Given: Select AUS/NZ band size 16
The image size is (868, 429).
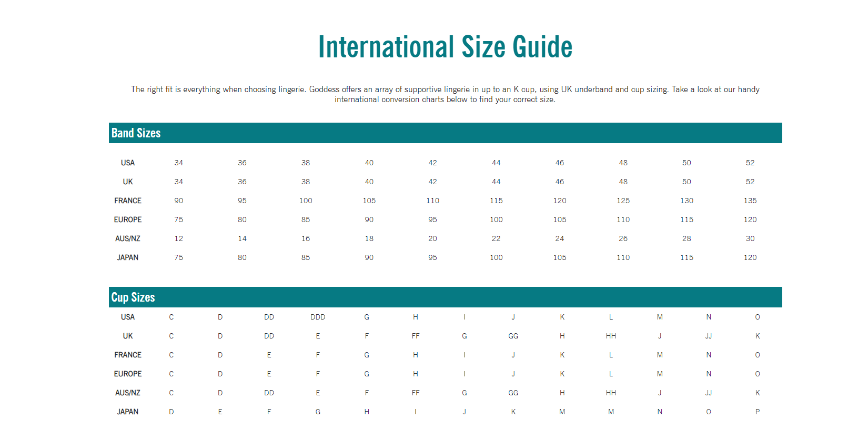Looking at the screenshot, I should [x=306, y=238].
